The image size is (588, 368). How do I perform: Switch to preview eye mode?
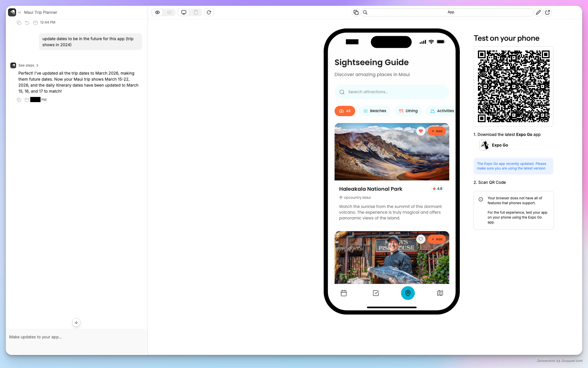tap(157, 12)
